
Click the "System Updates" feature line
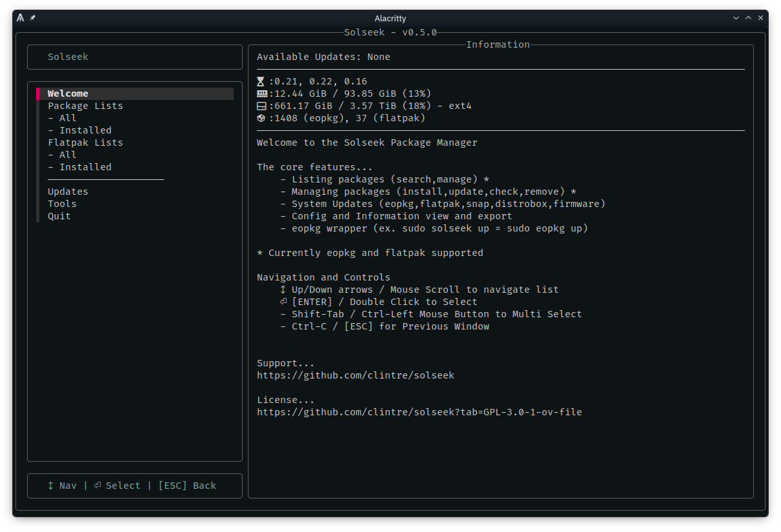coord(443,204)
